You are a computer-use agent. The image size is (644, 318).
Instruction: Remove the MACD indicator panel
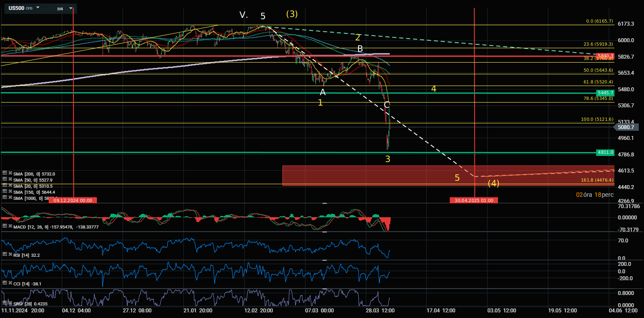point(10,227)
